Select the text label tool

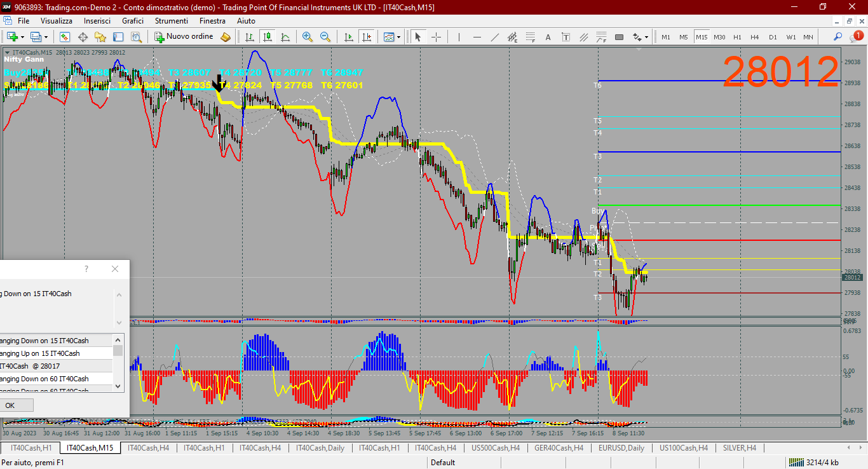(566, 37)
